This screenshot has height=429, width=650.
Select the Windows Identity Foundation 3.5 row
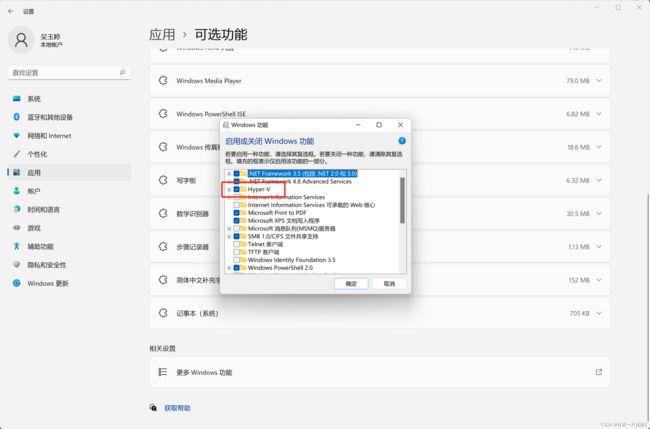pyautogui.click(x=291, y=260)
